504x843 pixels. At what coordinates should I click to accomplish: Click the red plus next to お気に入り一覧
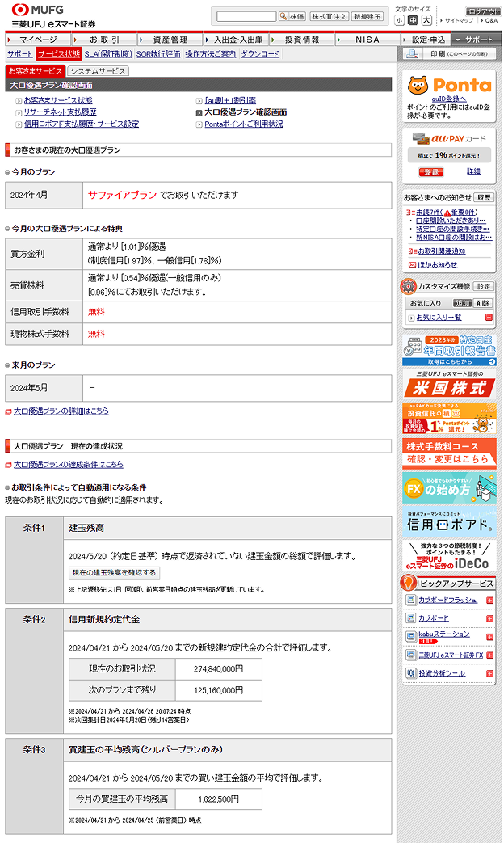click(x=489, y=318)
